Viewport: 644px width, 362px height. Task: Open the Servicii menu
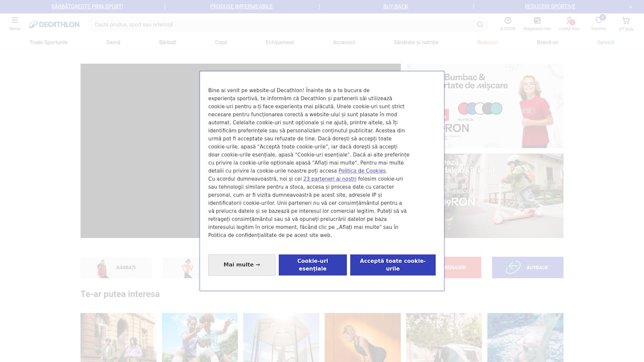coord(606,42)
